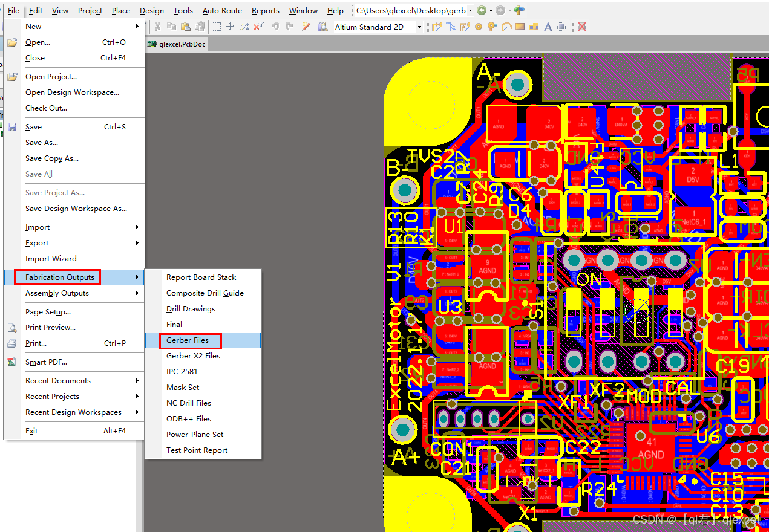769x532 pixels.
Task: Open the Edit menu
Action: [x=36, y=10]
